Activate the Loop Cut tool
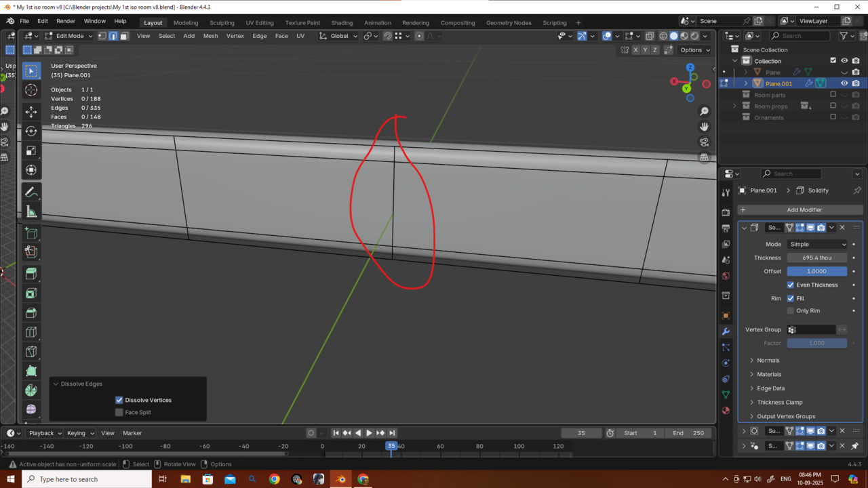 pos(31,332)
